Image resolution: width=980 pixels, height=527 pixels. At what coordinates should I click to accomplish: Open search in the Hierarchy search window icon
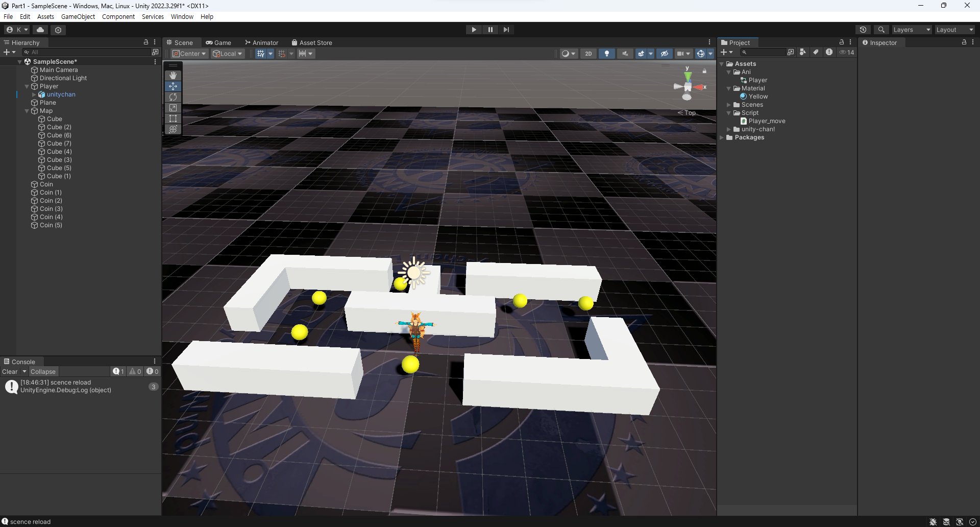(x=155, y=52)
